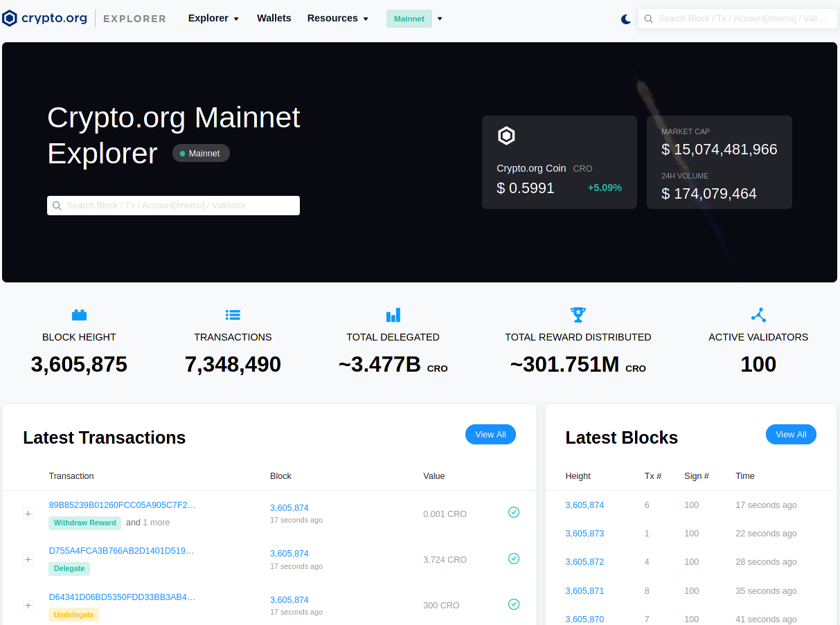Click magnifier icon in hero search box

(x=57, y=206)
